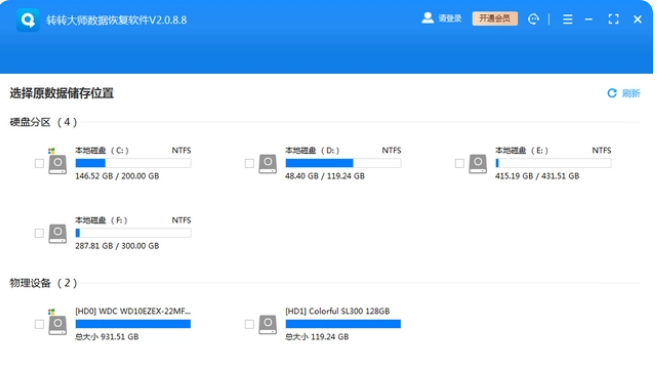Screen dimensions: 657x388
Task: Click the 本地磁盘 (F:) label
Action: pyautogui.click(x=101, y=220)
